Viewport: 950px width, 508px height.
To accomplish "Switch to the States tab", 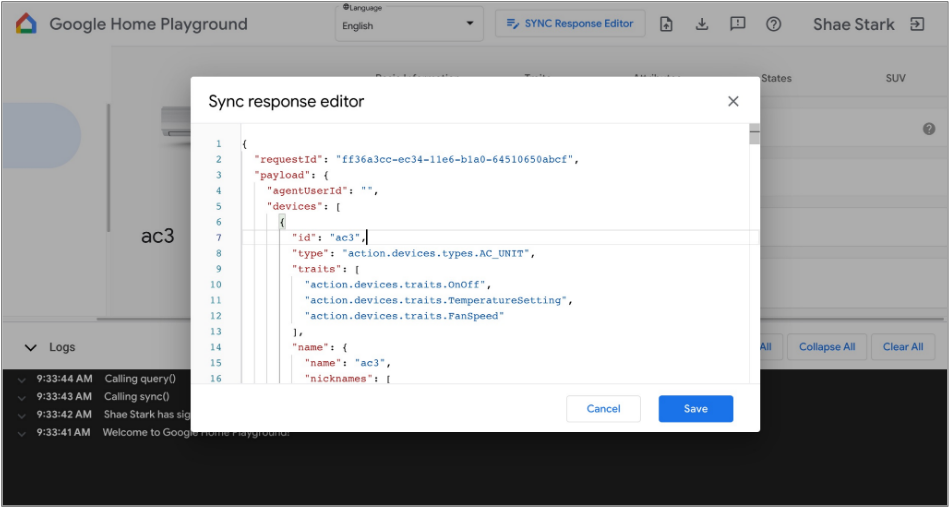I will coord(776,78).
